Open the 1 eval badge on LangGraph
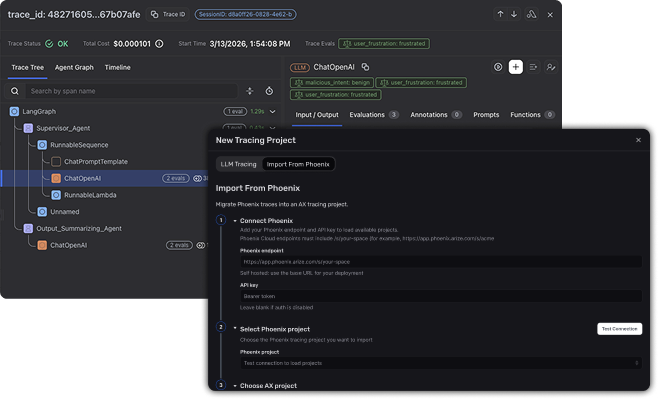Image resolution: width=658 pixels, height=399 pixels. click(235, 112)
